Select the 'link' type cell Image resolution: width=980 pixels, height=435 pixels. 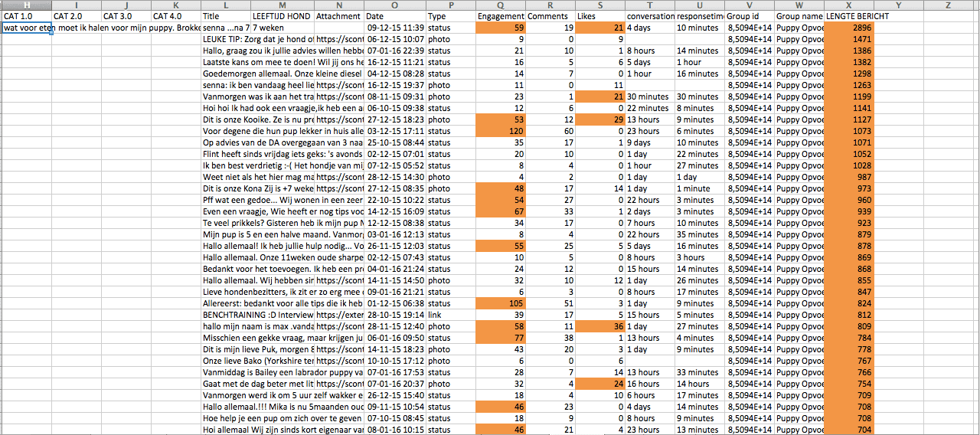450,316
